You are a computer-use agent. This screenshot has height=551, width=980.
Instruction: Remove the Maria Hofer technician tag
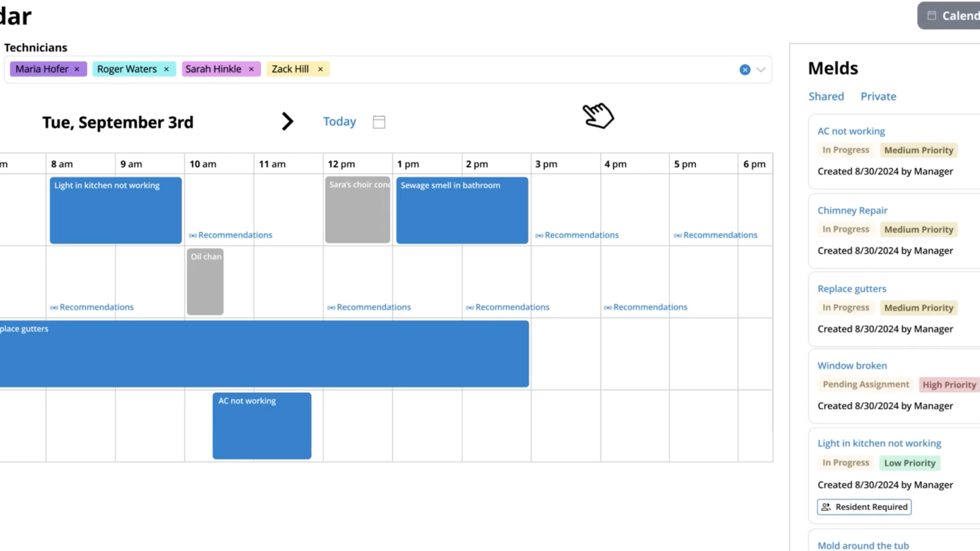coord(77,69)
